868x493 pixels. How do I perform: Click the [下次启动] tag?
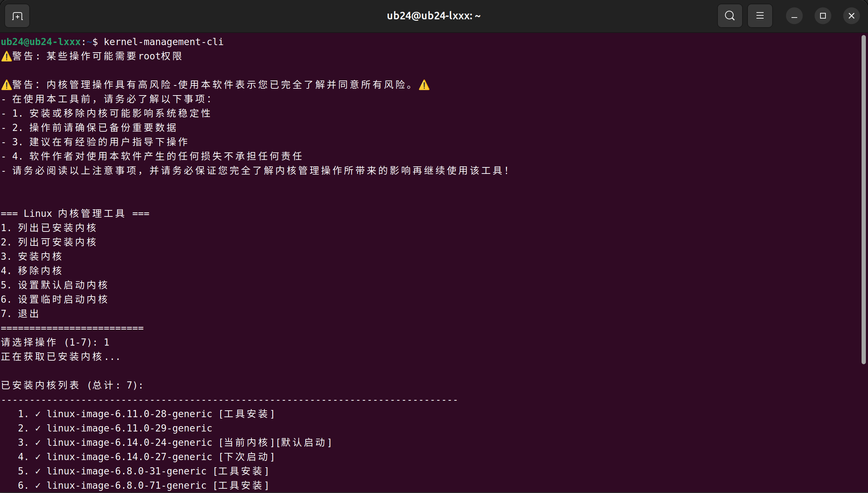click(x=247, y=457)
